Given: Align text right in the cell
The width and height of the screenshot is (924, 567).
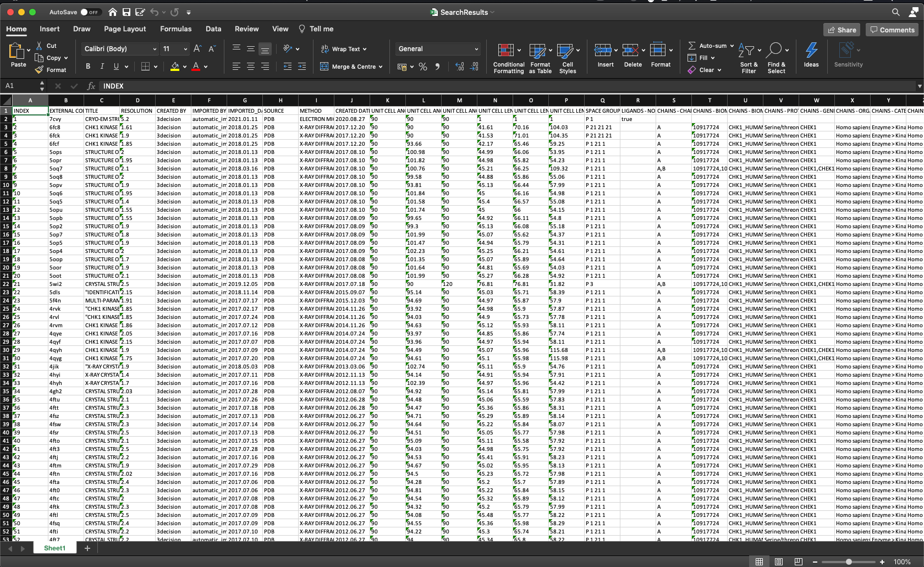Looking at the screenshot, I should click(265, 67).
